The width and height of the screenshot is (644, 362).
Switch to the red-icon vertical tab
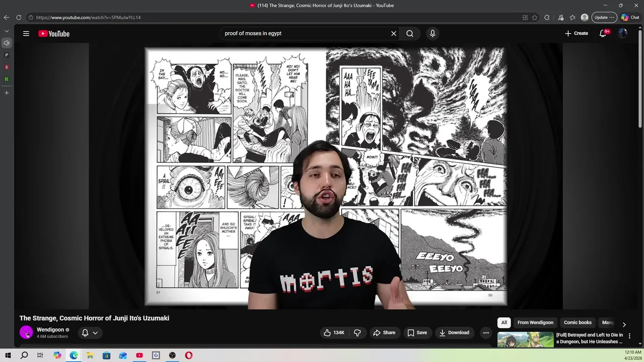7,67
